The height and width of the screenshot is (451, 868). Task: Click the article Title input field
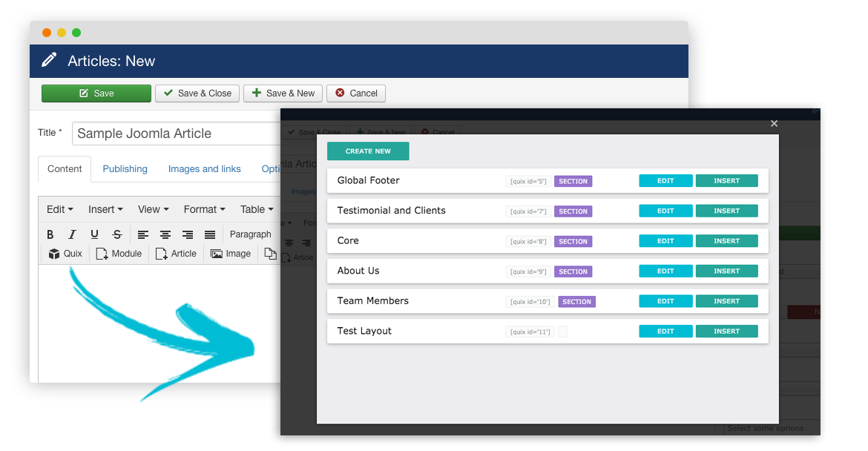click(177, 134)
